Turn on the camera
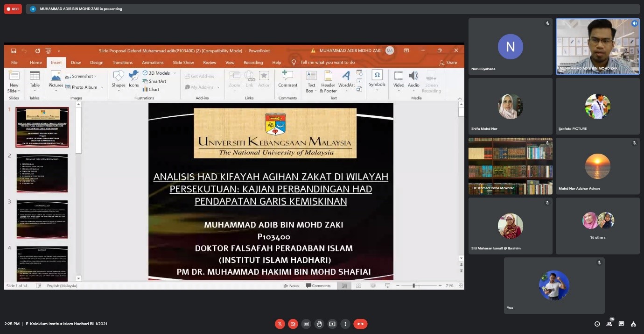The width and height of the screenshot is (644, 334). (x=293, y=324)
